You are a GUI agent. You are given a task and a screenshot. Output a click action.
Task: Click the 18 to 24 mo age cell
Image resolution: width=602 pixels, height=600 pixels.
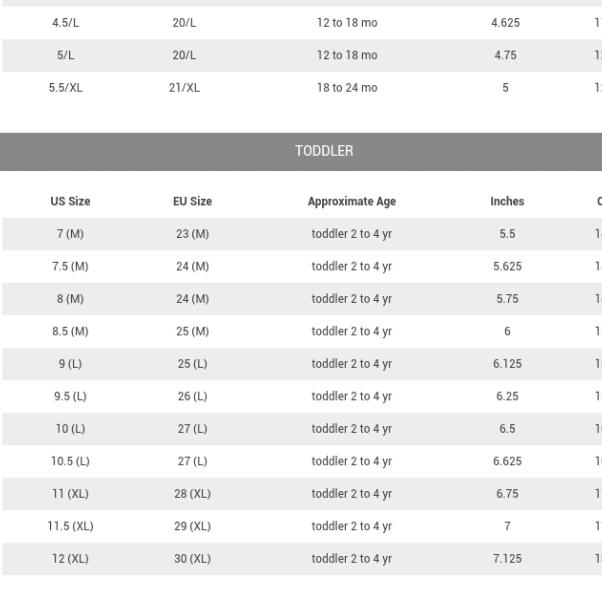pos(347,88)
